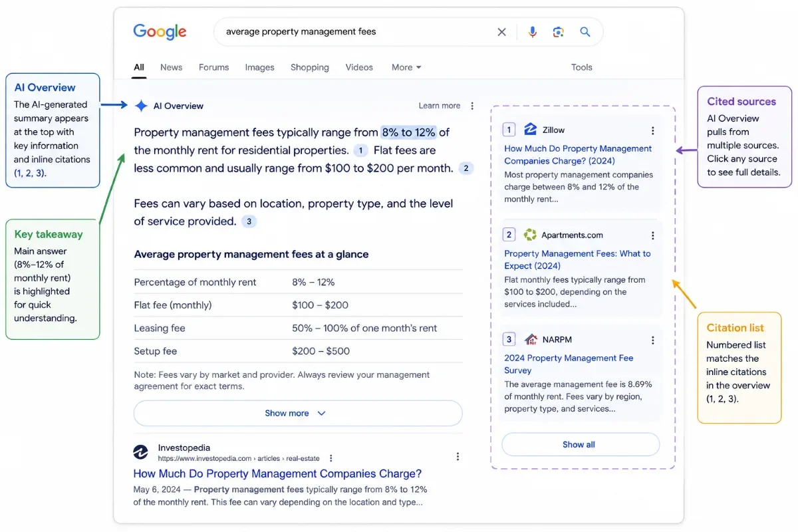Click the numbered box 2 next to Apartments.com
The height and width of the screenshot is (532, 798).
click(x=509, y=235)
